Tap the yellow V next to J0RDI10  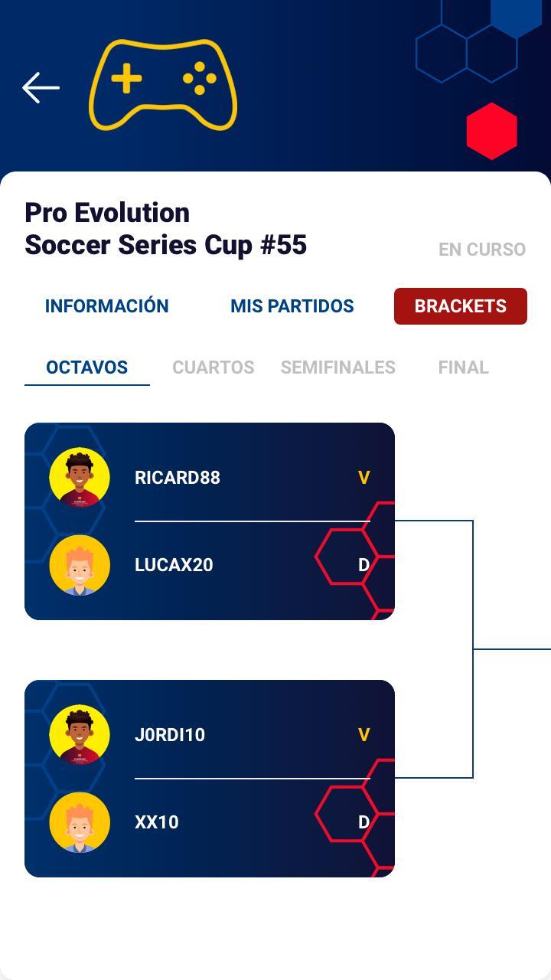(x=364, y=735)
